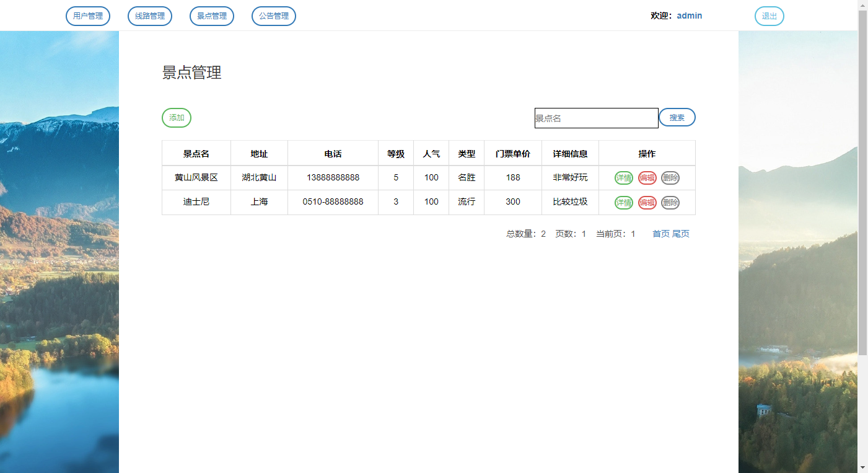Click the phone number 0510-88888888

click(x=333, y=202)
